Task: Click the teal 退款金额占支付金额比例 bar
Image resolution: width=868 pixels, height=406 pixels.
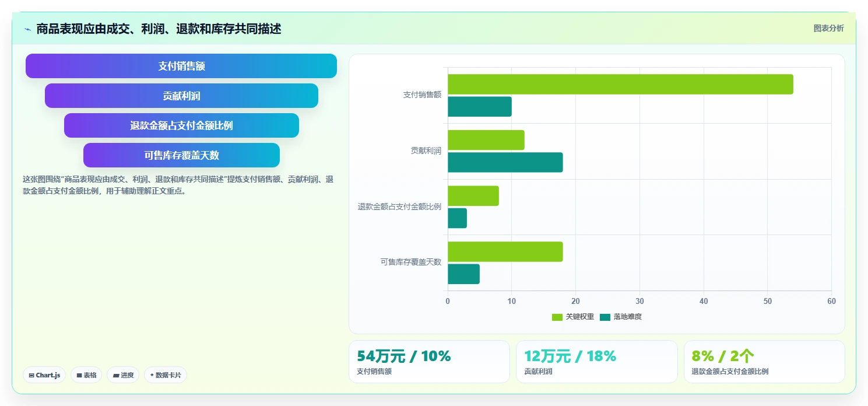Action: 457,218
